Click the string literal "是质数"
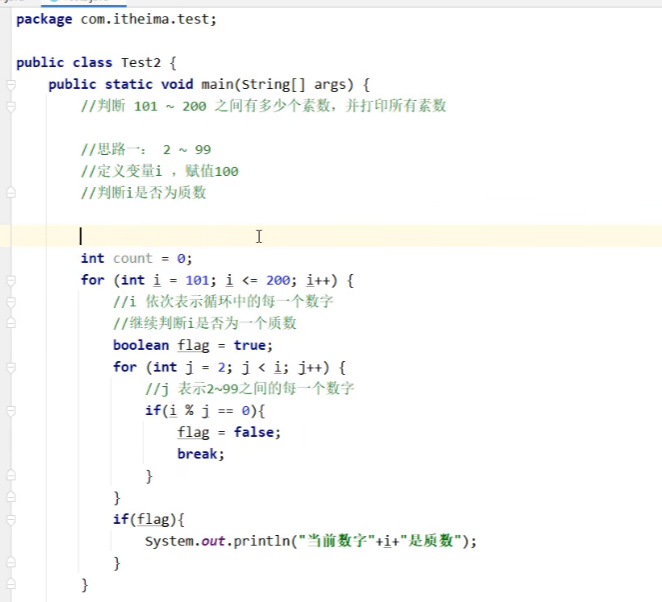Image resolution: width=662 pixels, height=602 pixels. [x=430, y=541]
